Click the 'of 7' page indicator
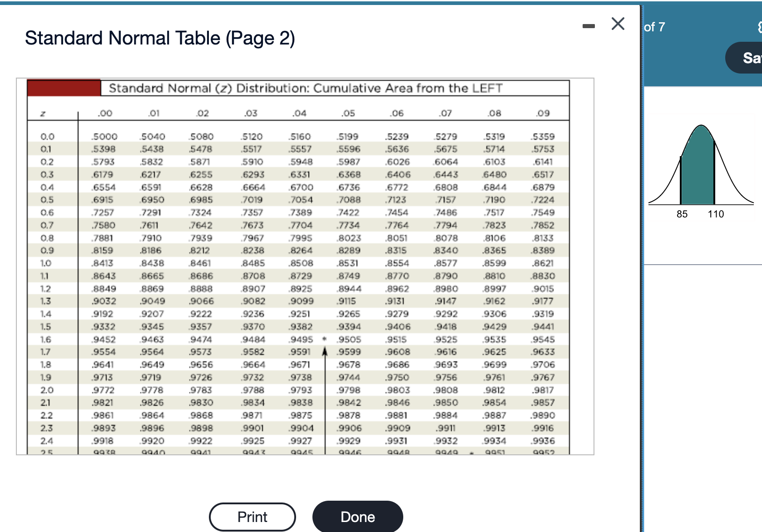Screen dimensions: 762x532 pos(654,27)
